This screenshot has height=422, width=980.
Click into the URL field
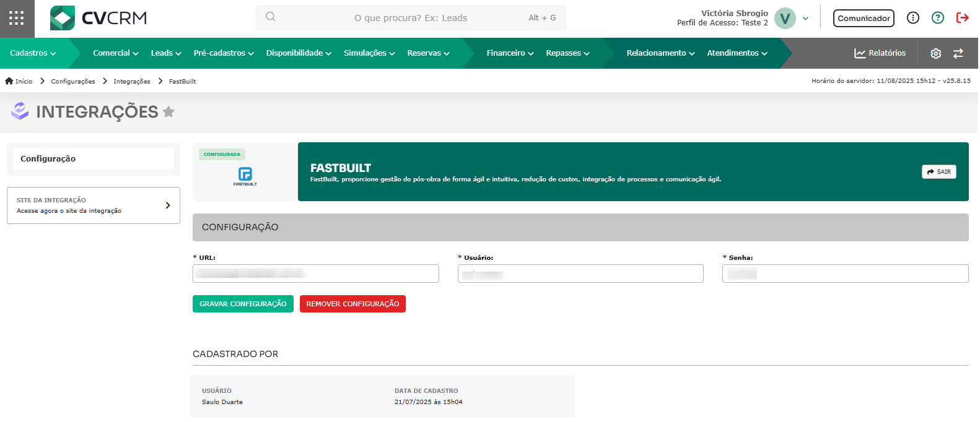316,273
